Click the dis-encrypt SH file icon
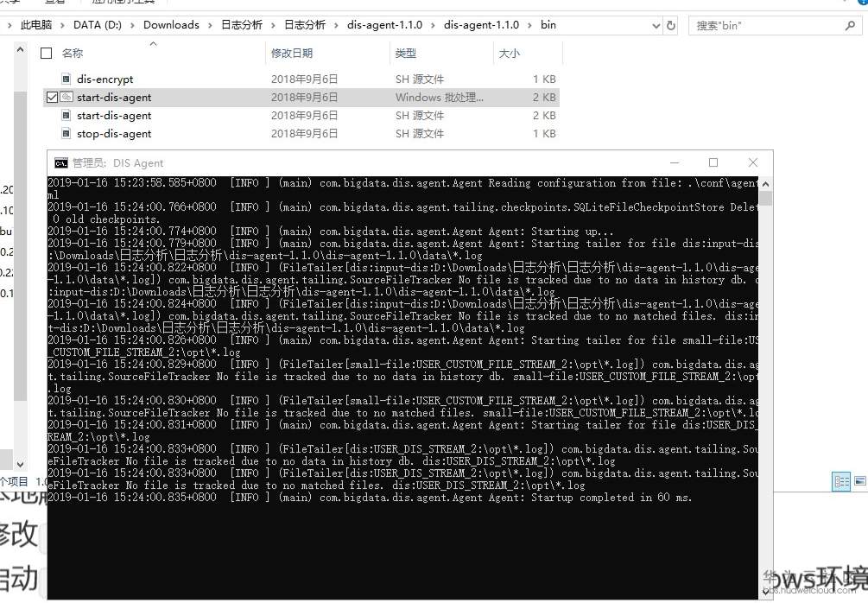Image resolution: width=868 pixels, height=603 pixels. point(66,79)
